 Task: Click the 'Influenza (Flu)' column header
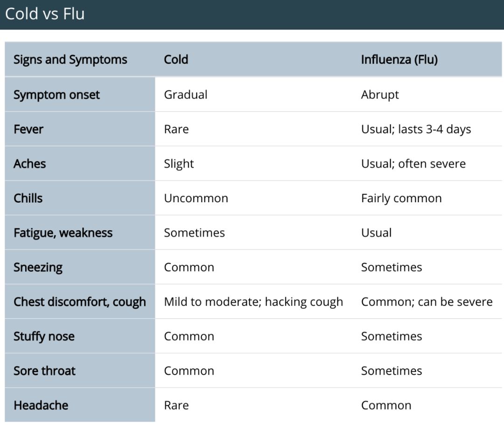click(399, 60)
